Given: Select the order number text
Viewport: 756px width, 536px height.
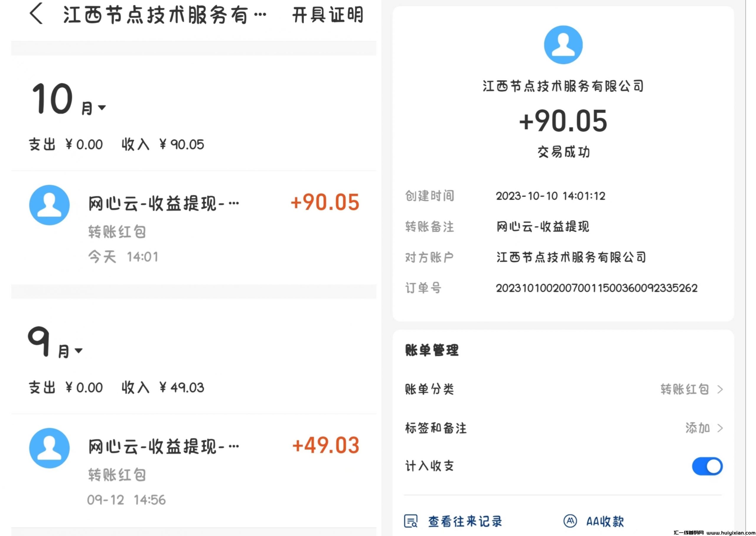Looking at the screenshot, I should [x=597, y=288].
